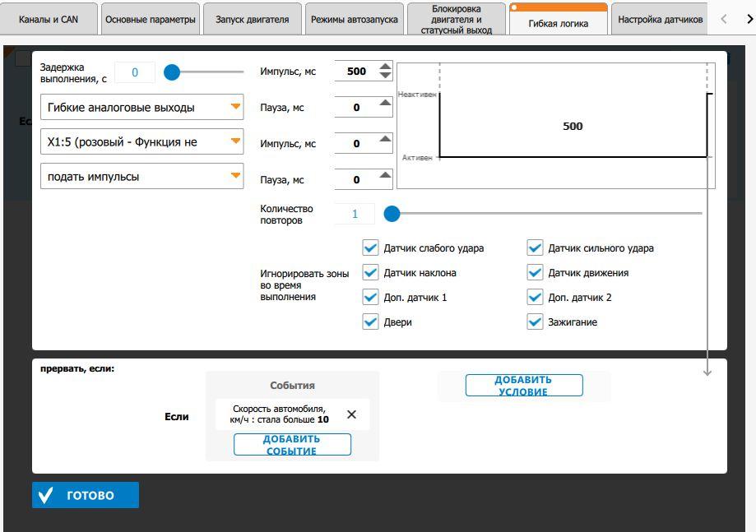Switch to Запуск двигателя tab
The image size is (756, 532).
coord(253,19)
